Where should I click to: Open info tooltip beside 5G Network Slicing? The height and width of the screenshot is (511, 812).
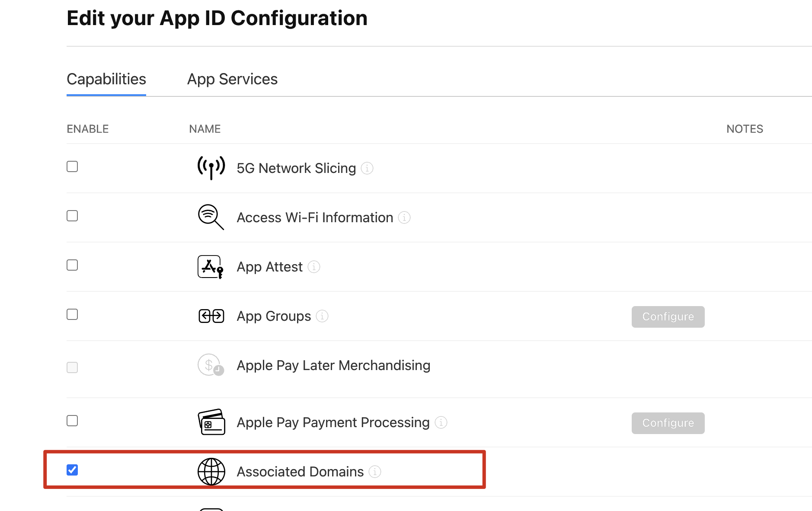(x=367, y=168)
